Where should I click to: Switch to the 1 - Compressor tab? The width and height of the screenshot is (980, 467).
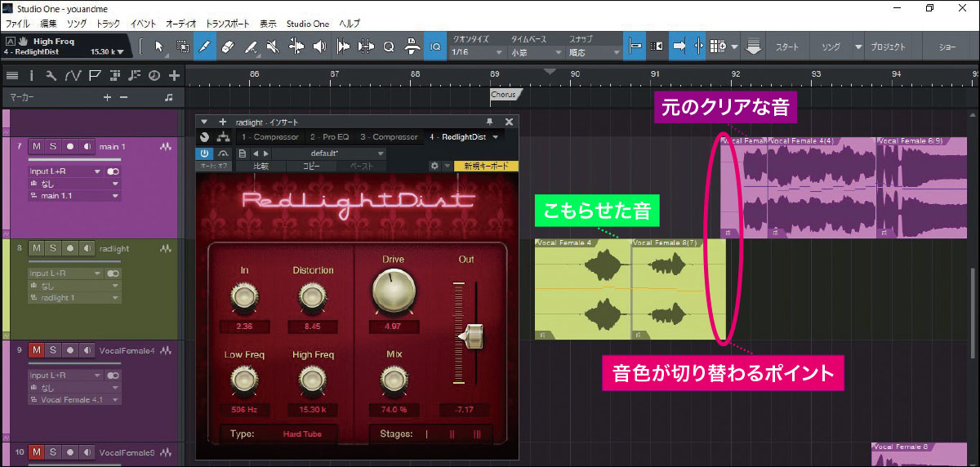pyautogui.click(x=269, y=137)
